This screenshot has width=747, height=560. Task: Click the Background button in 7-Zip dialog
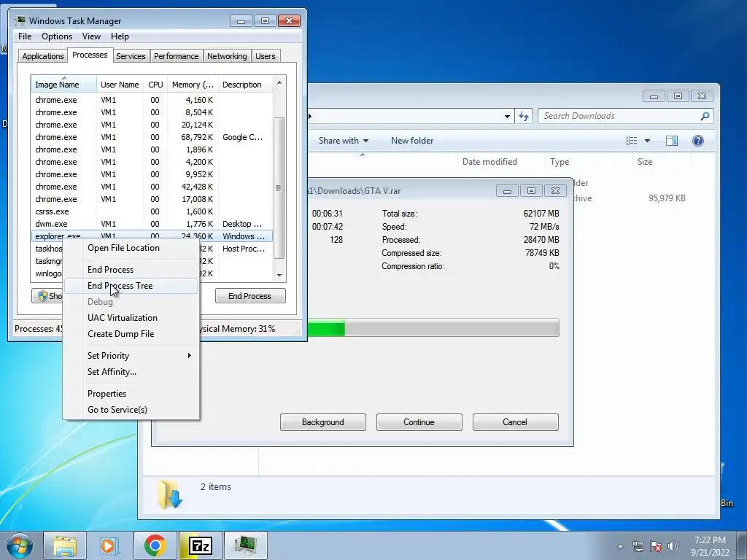[323, 422]
